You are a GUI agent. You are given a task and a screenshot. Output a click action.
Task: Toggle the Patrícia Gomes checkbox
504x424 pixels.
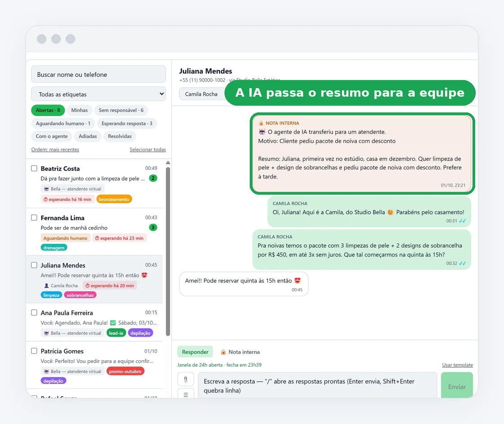(34, 351)
